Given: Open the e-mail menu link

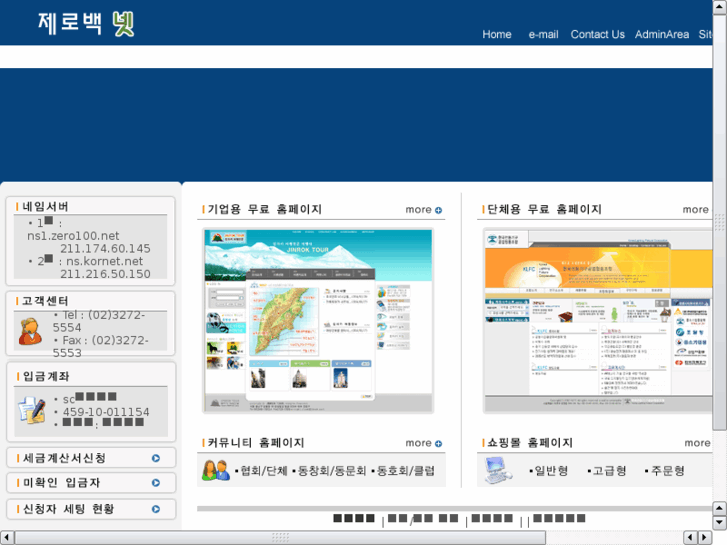Looking at the screenshot, I should (543, 34).
